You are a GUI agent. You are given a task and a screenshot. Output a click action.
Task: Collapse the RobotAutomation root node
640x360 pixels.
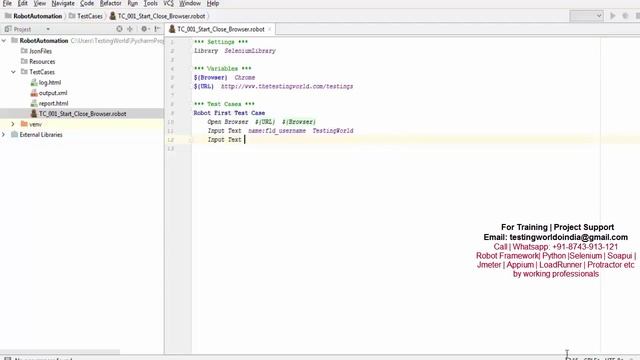pyautogui.click(x=4, y=40)
